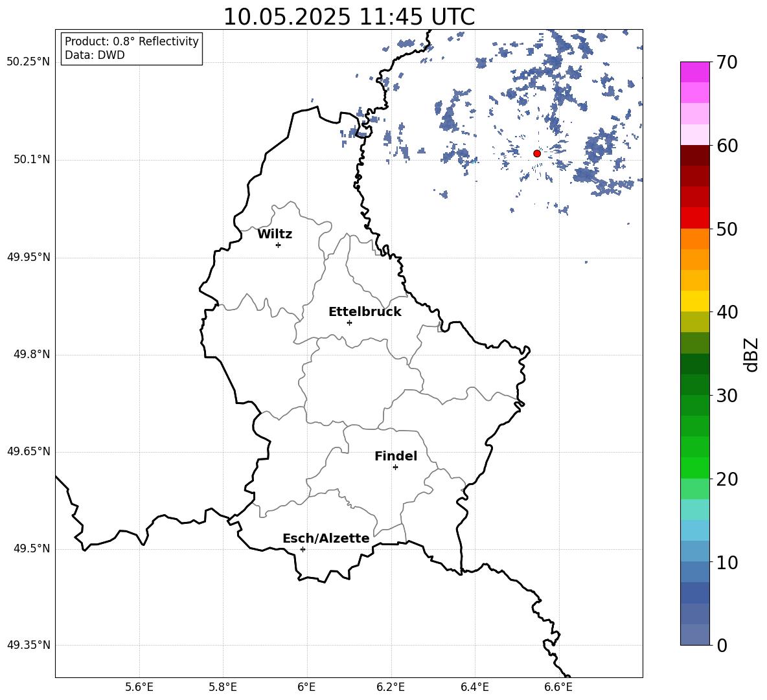Click the bright green band just above 20 dBZ
The height and width of the screenshot is (700, 767).
tap(694, 468)
